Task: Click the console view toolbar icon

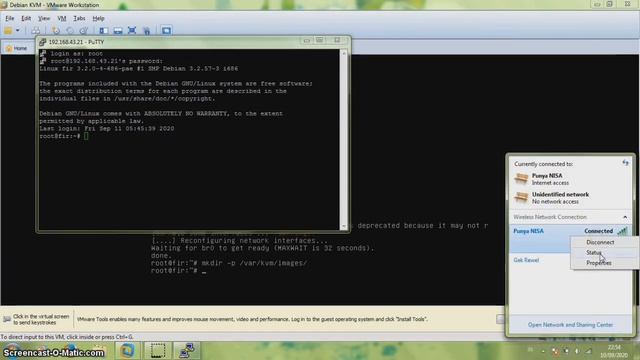Action: 167,31
